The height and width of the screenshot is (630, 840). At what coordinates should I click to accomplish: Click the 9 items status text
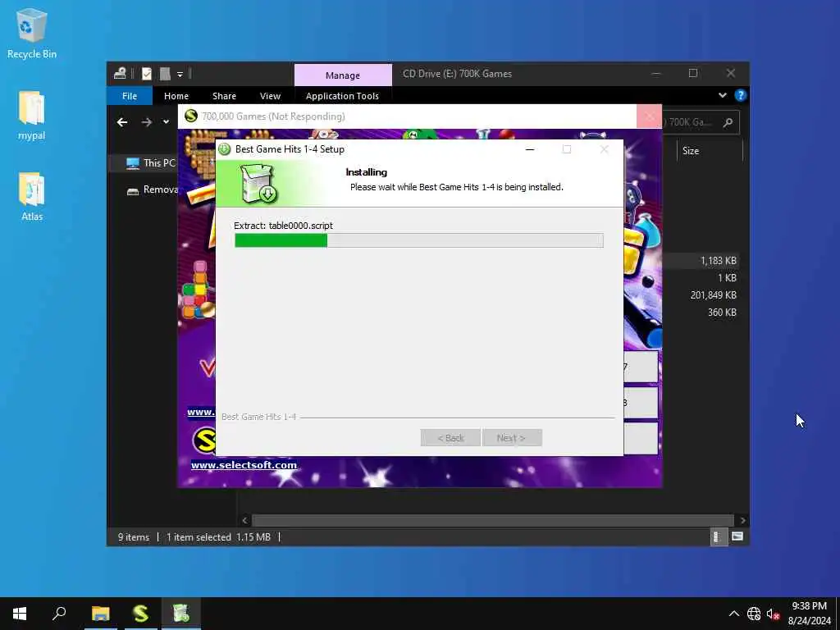[134, 536]
